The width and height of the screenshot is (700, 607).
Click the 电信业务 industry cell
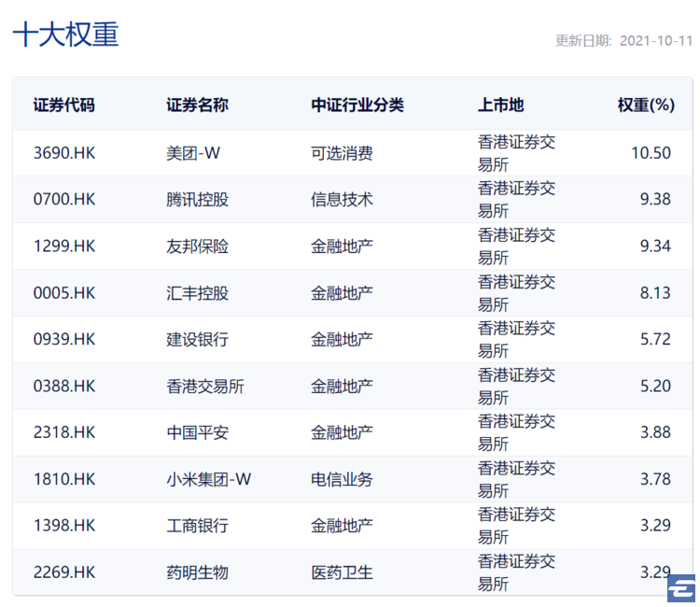point(342,479)
